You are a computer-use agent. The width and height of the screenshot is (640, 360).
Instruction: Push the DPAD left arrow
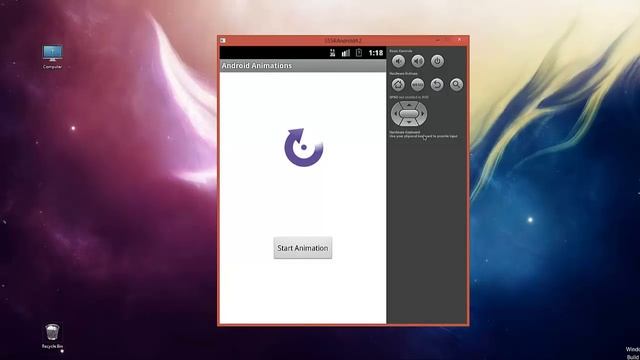pyautogui.click(x=395, y=113)
